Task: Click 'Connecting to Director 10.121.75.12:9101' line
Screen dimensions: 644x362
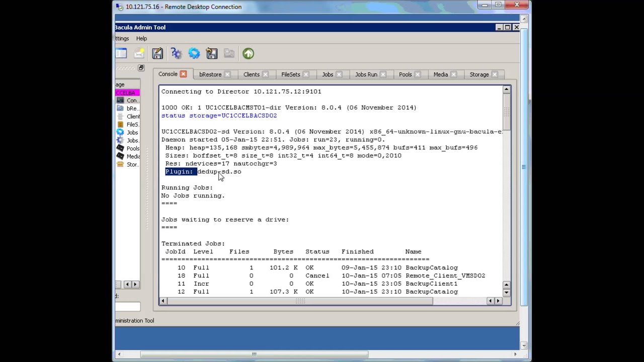Action: coord(241,92)
